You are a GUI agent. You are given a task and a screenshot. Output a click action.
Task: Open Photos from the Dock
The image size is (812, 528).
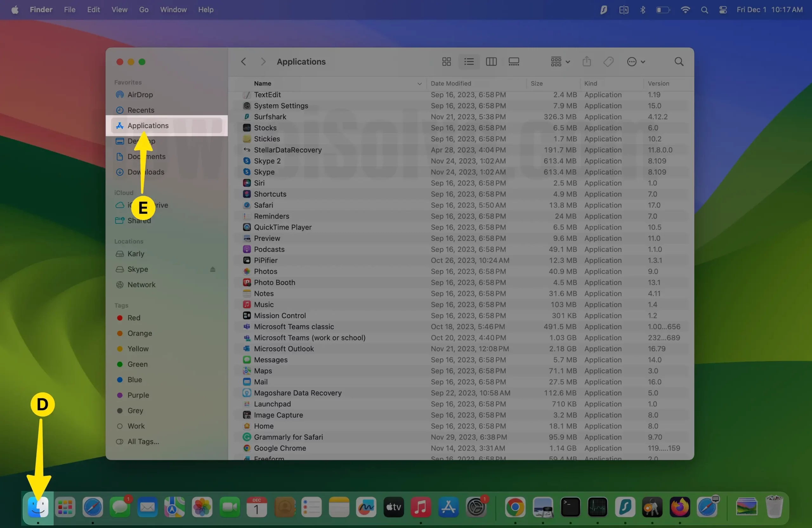click(202, 507)
